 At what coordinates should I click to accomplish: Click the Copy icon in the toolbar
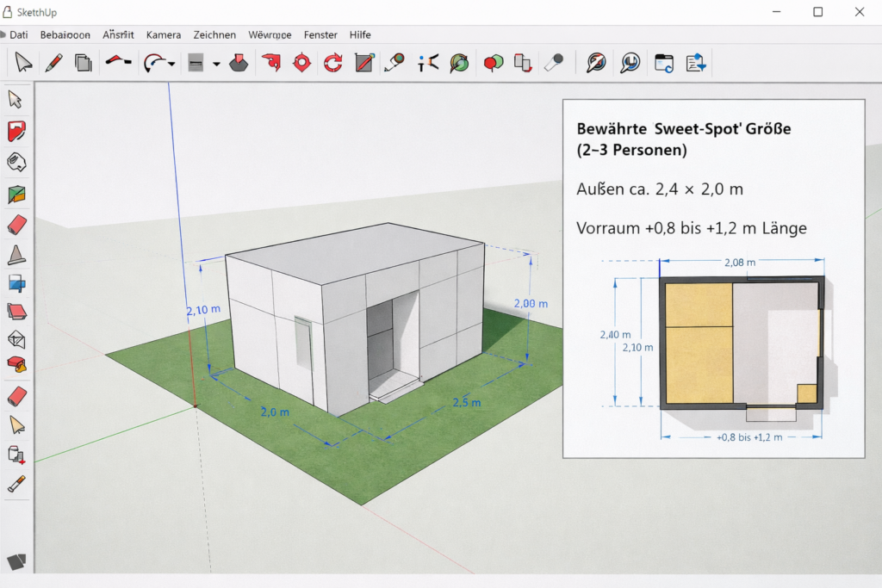(84, 62)
